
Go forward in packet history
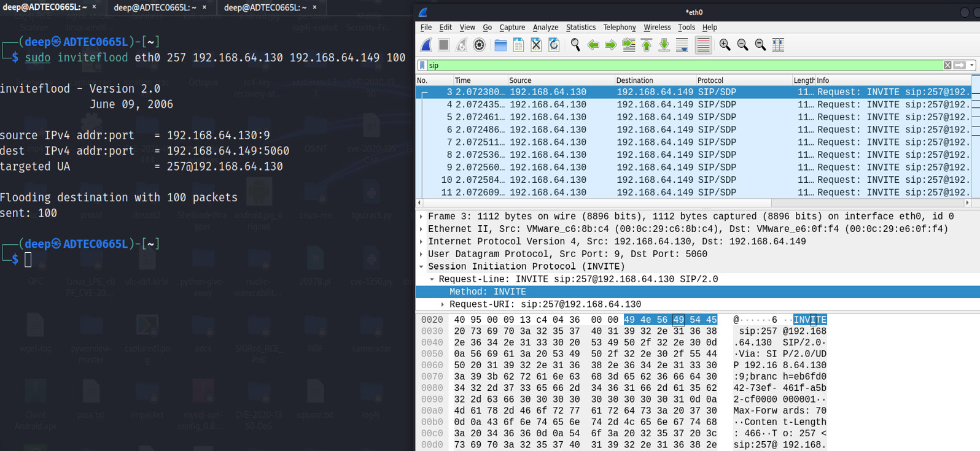(x=611, y=45)
